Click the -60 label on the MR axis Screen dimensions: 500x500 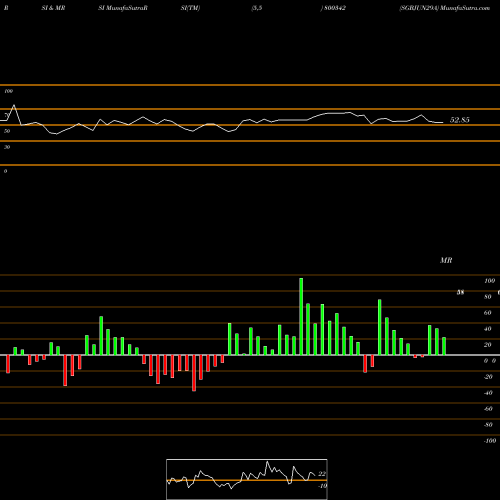pyautogui.click(x=488, y=409)
